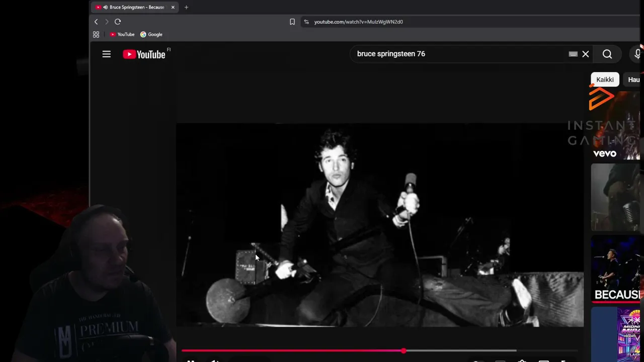The width and height of the screenshot is (644, 362).
Task: Go to the YouTube home logo
Action: pos(144,54)
